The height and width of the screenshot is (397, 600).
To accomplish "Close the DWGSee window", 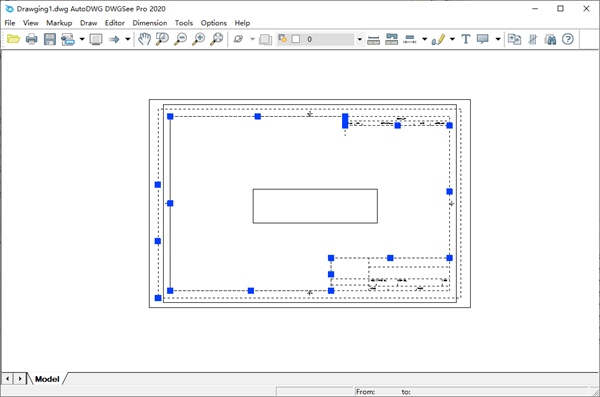I will click(586, 8).
